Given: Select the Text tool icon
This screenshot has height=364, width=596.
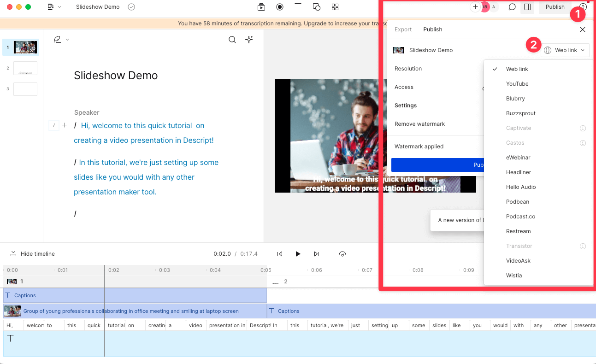Looking at the screenshot, I should [x=298, y=7].
